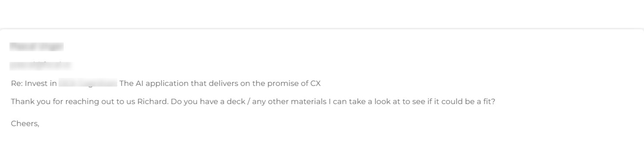Click the blurred company name in subject
644x164 pixels.
(x=88, y=83)
